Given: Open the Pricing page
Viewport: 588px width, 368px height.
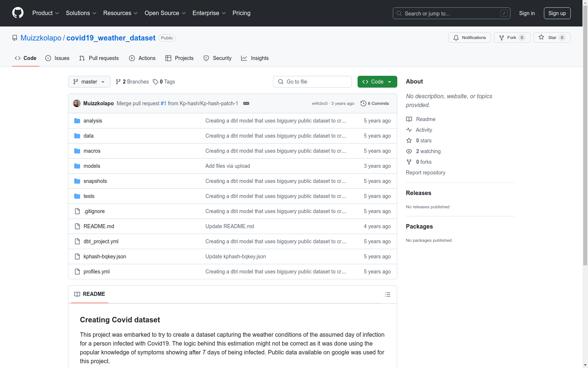Looking at the screenshot, I should click(241, 13).
